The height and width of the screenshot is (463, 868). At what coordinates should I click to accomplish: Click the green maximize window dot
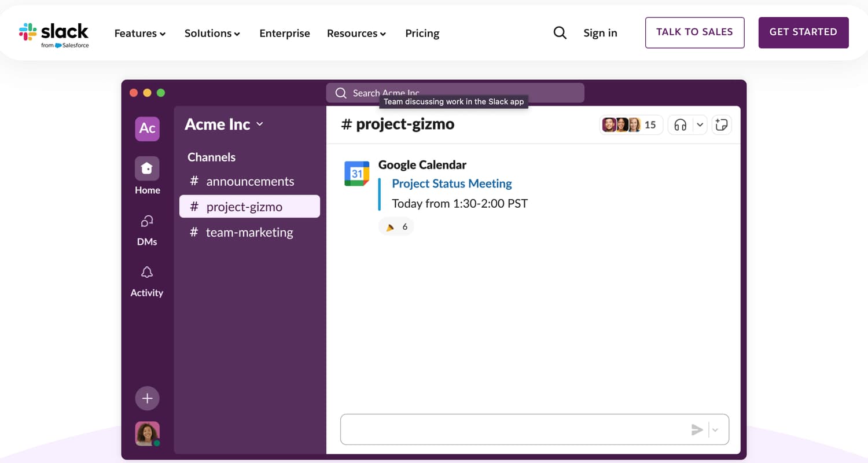click(161, 93)
